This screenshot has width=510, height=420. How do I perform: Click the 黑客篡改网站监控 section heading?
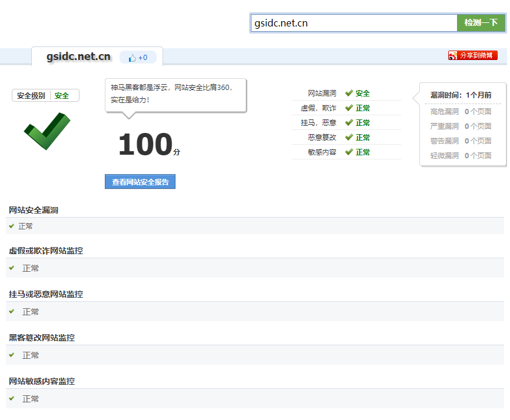point(42,338)
